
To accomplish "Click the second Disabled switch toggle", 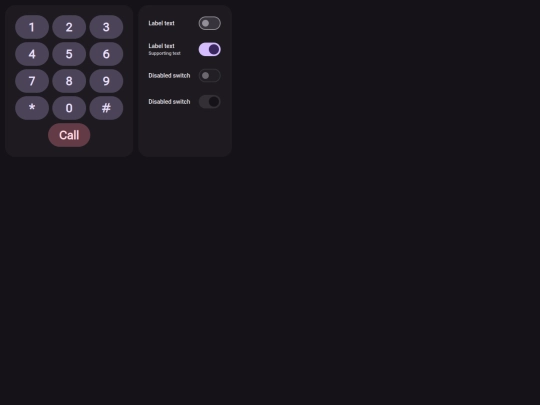I will point(210,102).
